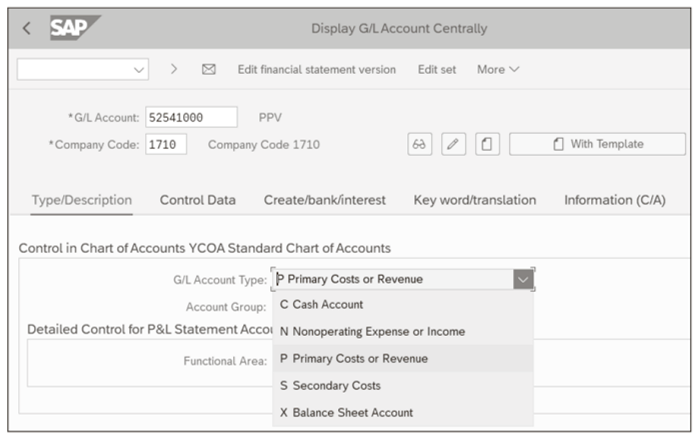Choose P Primary Costs or Revenue in list
698x440 pixels.
(403, 359)
